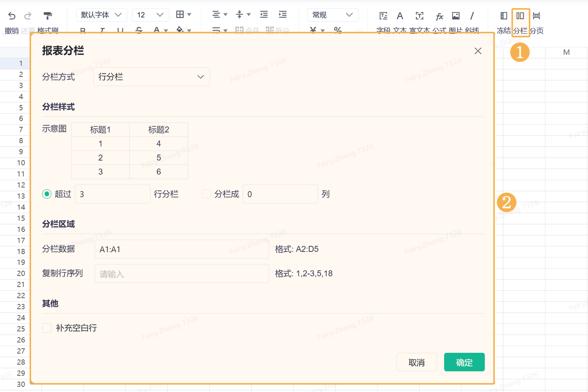Click the font color A icon

click(x=157, y=30)
